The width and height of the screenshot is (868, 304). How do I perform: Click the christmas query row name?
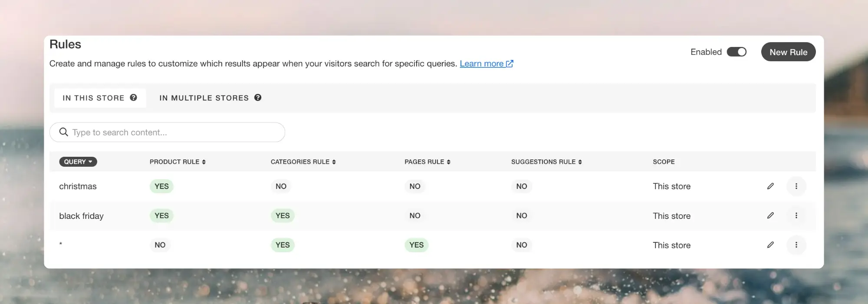click(78, 186)
